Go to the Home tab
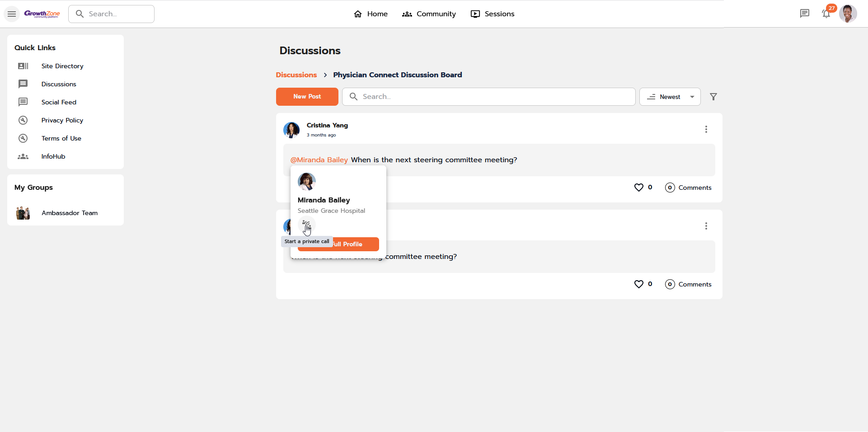The height and width of the screenshot is (432, 868). pos(371,14)
